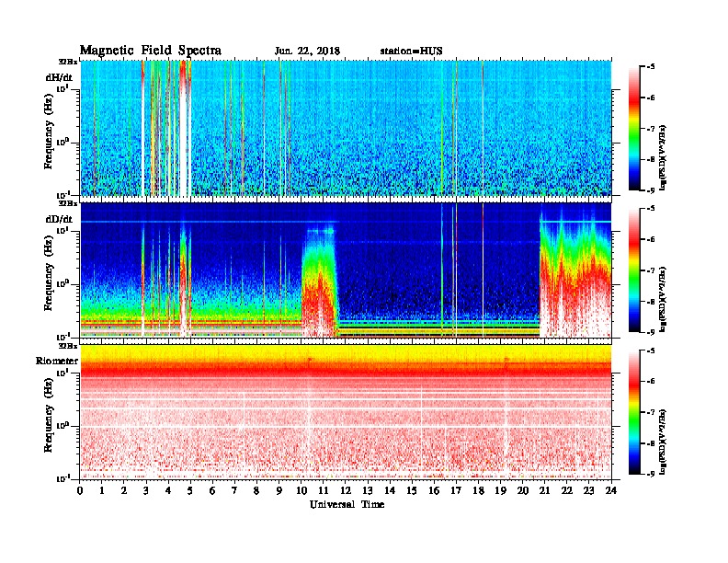Click the hour "18" tick label
The height and width of the screenshot is (563, 728).
tap(478, 490)
